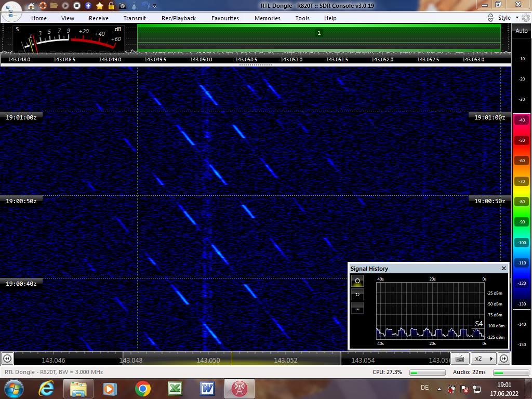
Task: Move the frequency span left with arrow button
Action: coord(7,358)
